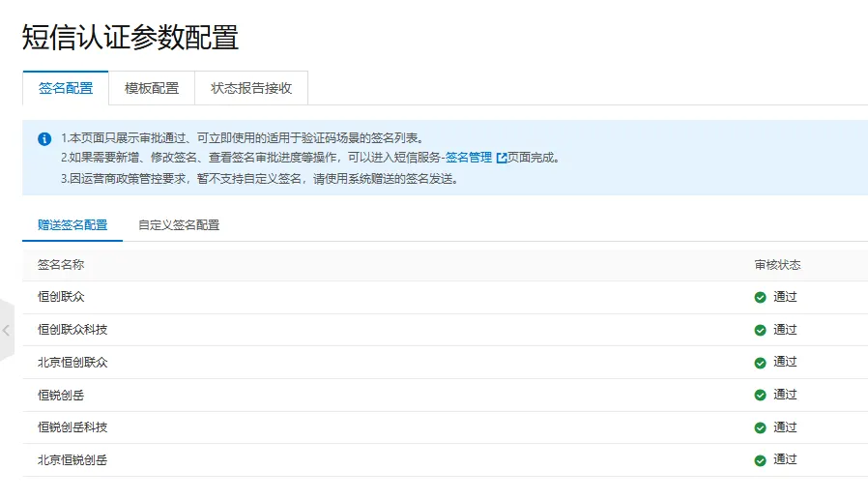Open the 模板配置 tab
This screenshot has height=500, width=868.
(152, 88)
